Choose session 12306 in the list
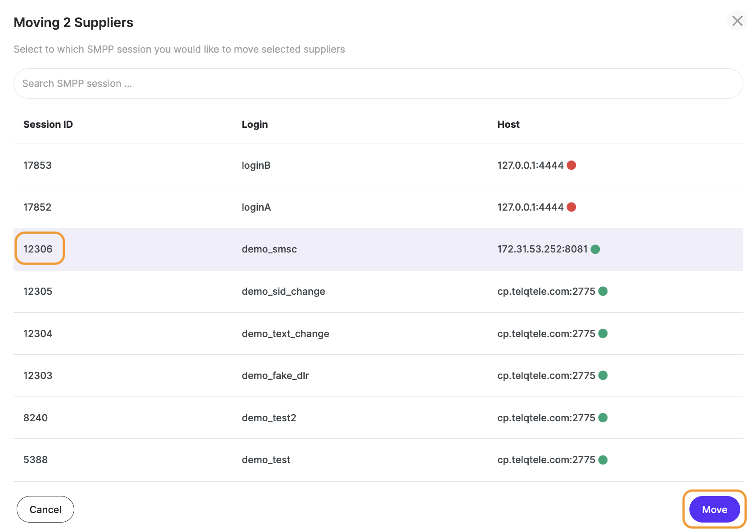Image resolution: width=756 pixels, height=532 pixels. tap(38, 249)
